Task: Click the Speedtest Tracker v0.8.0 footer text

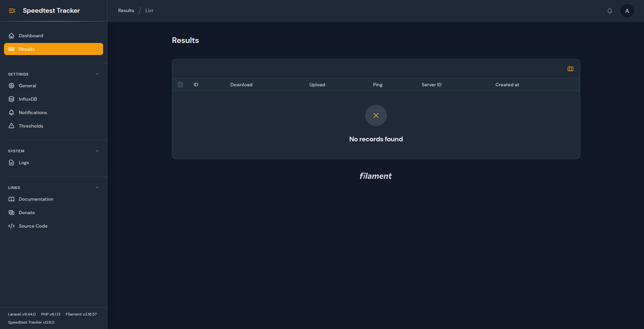Action: [31, 322]
